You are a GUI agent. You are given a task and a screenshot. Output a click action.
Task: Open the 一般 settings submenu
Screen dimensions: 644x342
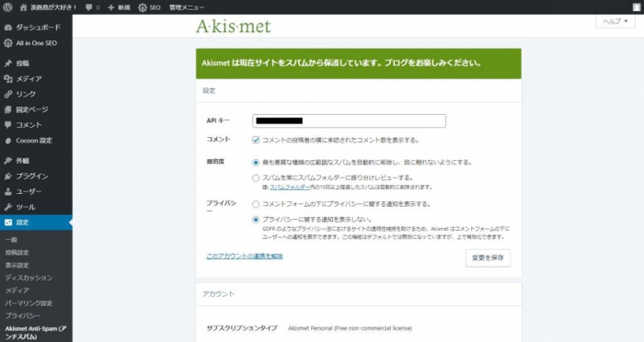coord(11,240)
